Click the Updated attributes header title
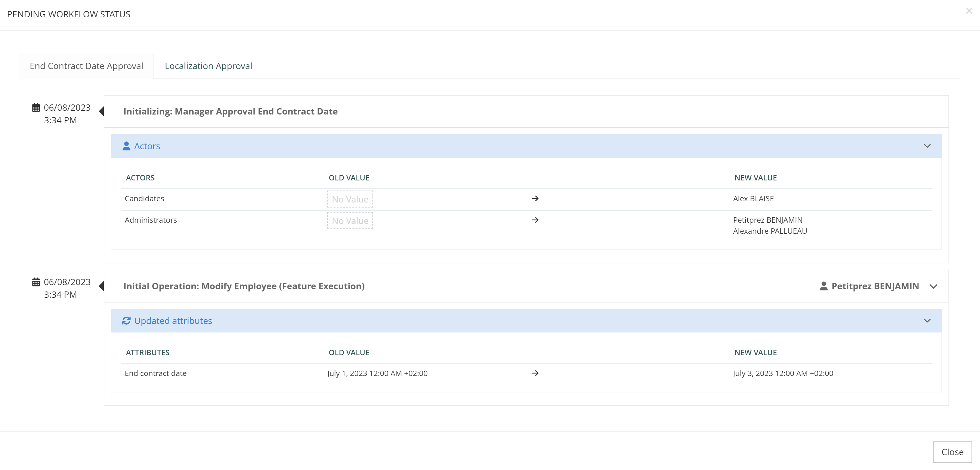The height and width of the screenshot is (470, 980). tap(173, 321)
